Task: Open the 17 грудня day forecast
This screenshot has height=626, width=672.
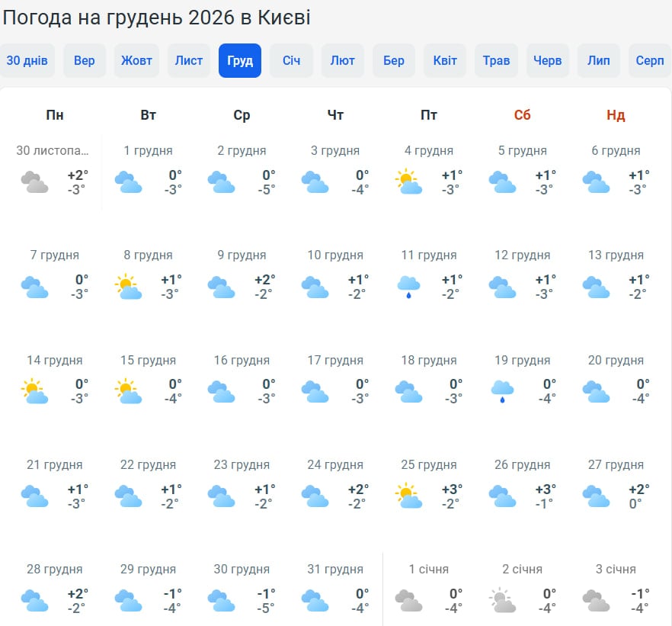Action: [335, 380]
